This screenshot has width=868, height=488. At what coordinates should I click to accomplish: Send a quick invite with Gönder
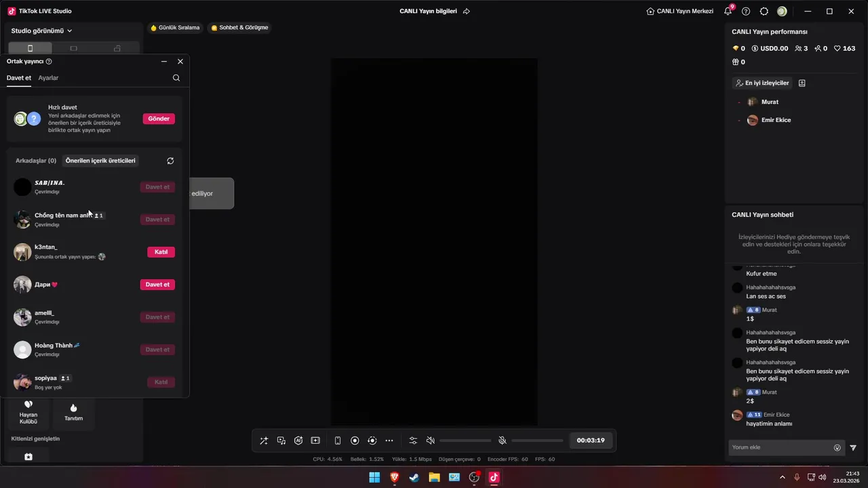click(159, 119)
